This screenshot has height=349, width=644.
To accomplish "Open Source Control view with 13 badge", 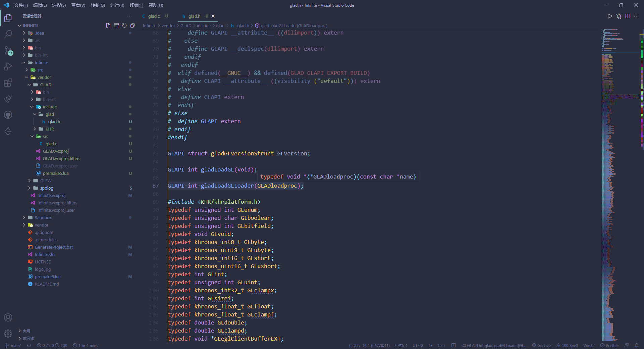I will tap(8, 50).
